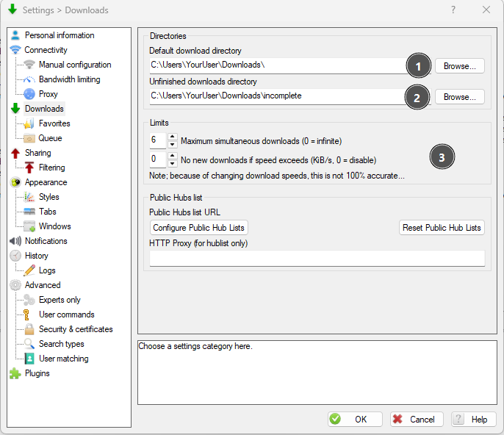
Task: Open Personal information settings page
Action: pos(60,35)
